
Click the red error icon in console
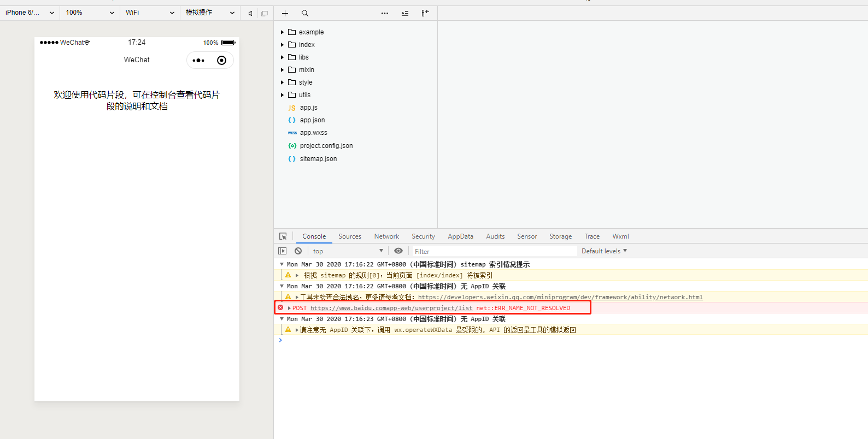(280, 307)
